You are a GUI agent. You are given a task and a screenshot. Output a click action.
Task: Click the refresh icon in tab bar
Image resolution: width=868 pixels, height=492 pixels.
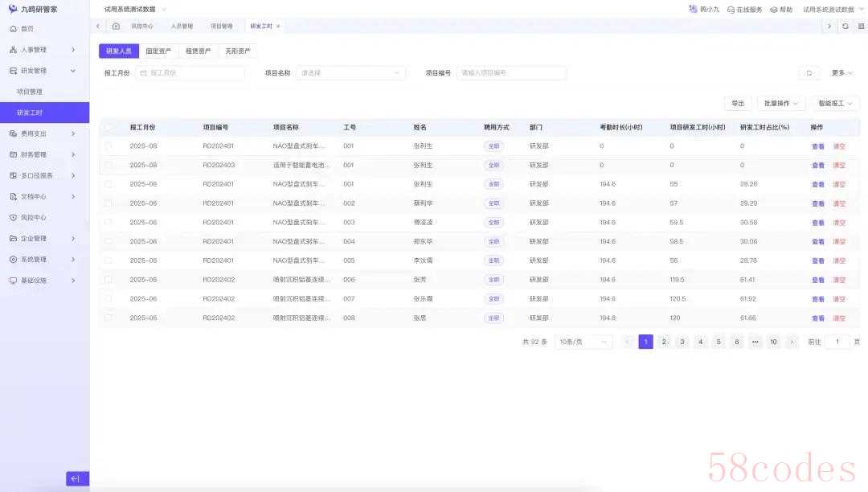click(x=845, y=26)
